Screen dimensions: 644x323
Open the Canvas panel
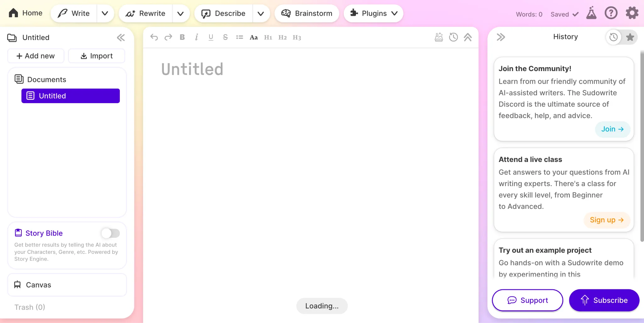[x=67, y=285]
